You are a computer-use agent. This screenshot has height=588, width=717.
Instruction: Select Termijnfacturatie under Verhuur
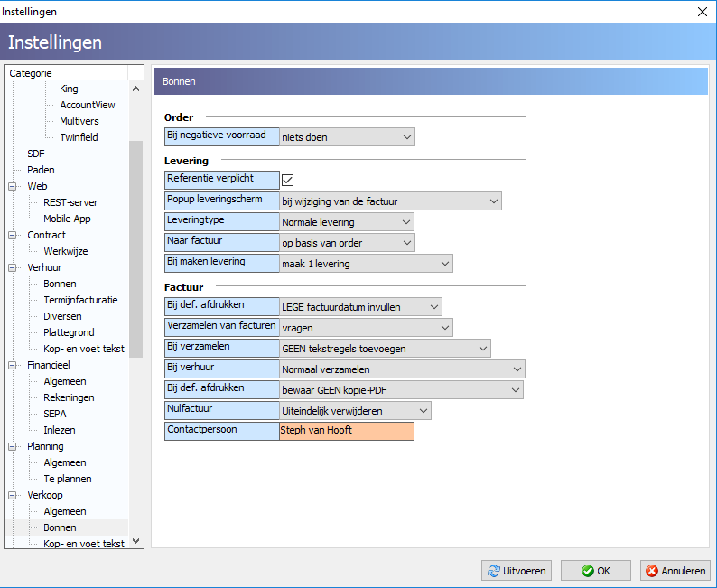click(x=80, y=300)
